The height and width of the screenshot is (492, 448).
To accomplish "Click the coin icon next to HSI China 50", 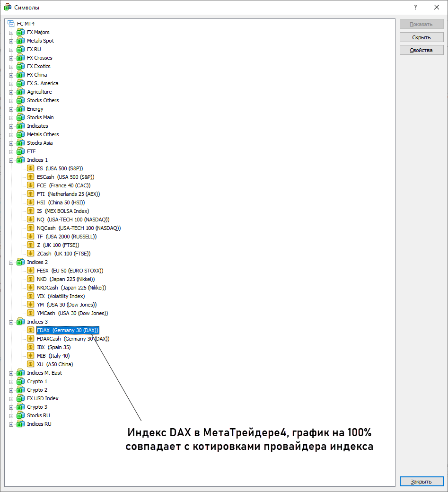I will click(31, 202).
